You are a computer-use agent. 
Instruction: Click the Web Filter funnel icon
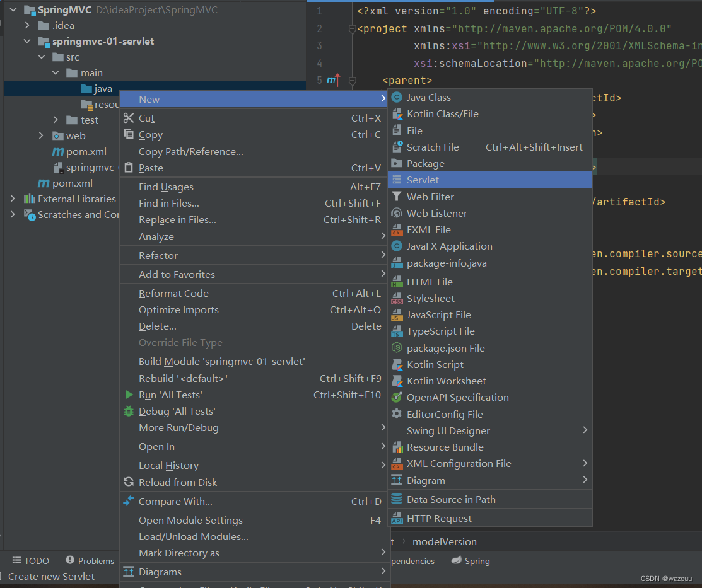(397, 197)
